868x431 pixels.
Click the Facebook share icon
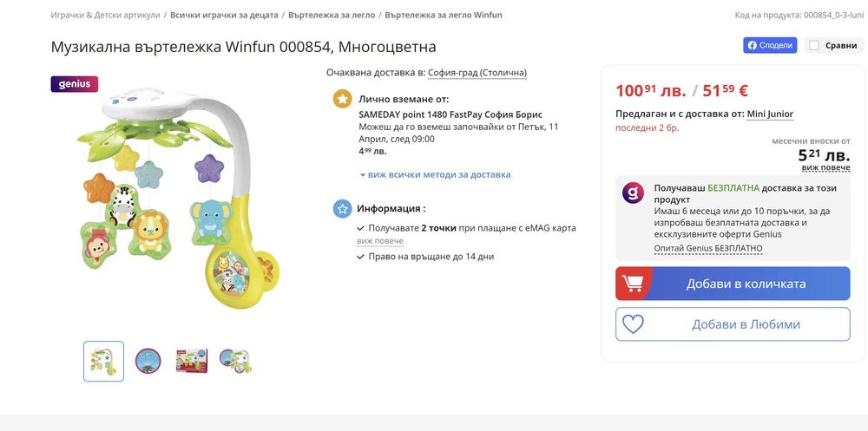pos(752,45)
